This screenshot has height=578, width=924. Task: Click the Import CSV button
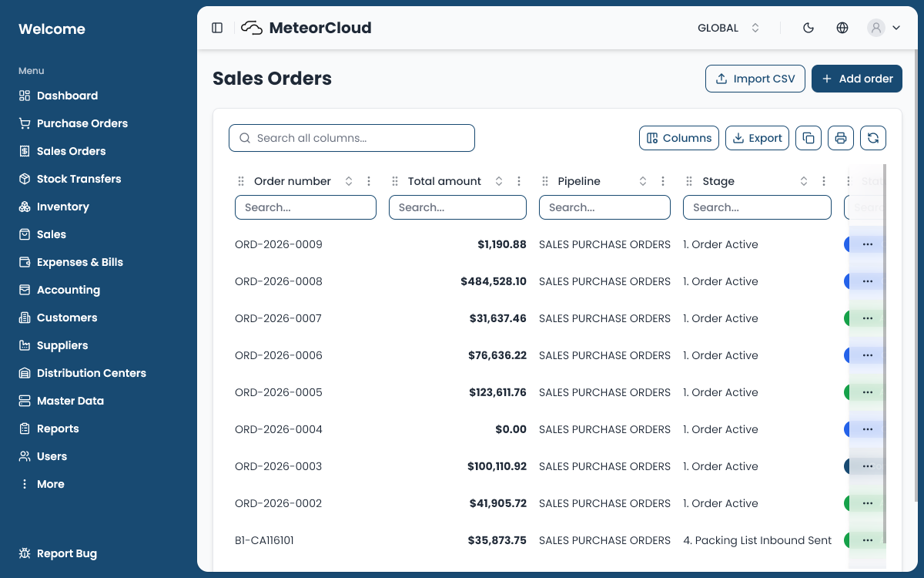[755, 79]
